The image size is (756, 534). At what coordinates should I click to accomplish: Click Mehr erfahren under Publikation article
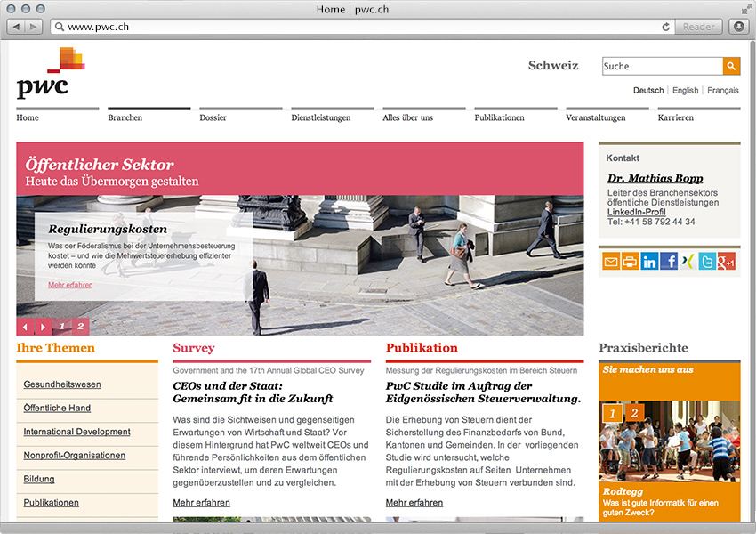coord(414,503)
